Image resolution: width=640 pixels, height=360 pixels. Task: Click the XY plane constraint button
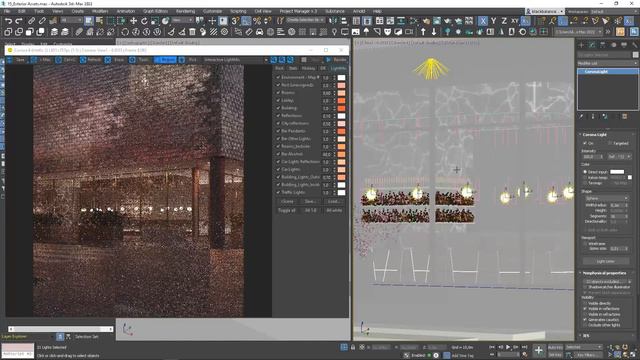515,20
